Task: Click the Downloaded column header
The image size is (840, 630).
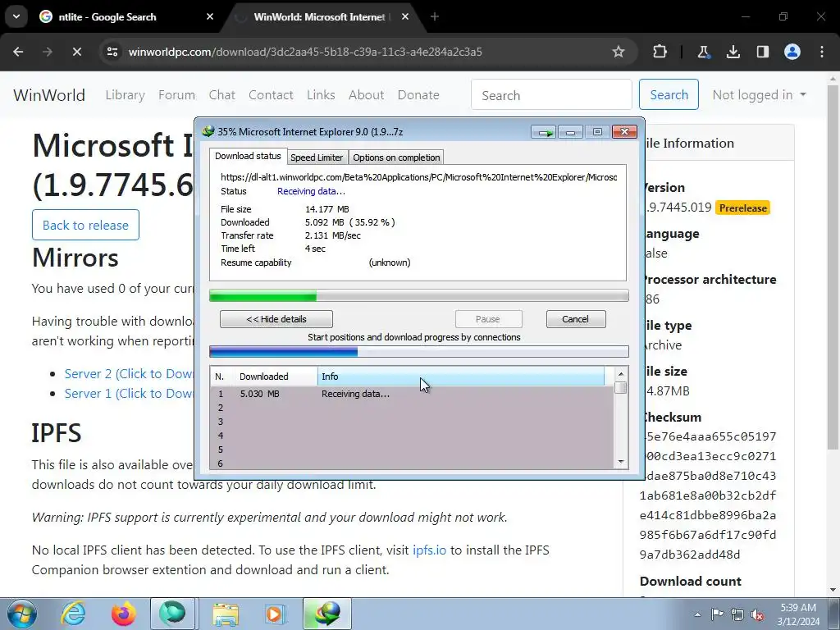Action: coord(276,377)
